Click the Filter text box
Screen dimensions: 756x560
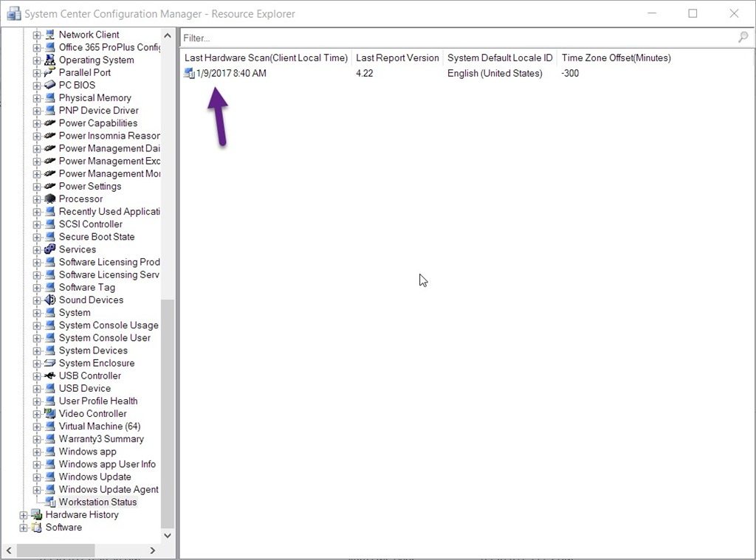(458, 38)
